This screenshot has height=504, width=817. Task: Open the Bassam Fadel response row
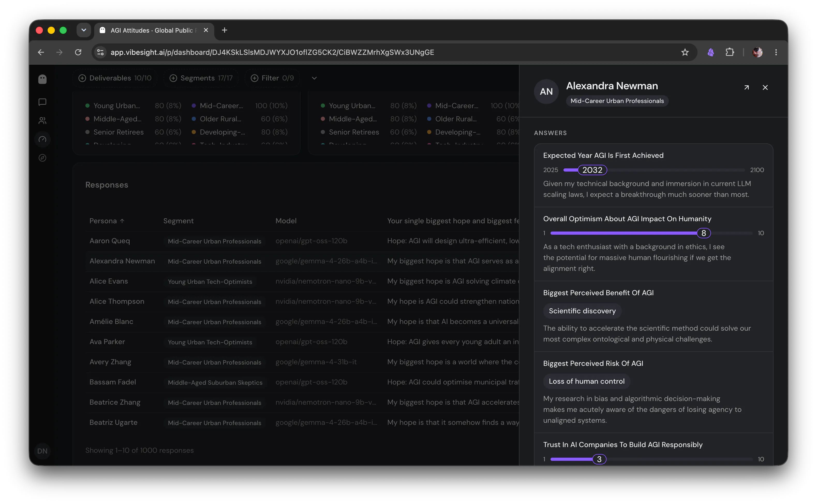coord(302,382)
